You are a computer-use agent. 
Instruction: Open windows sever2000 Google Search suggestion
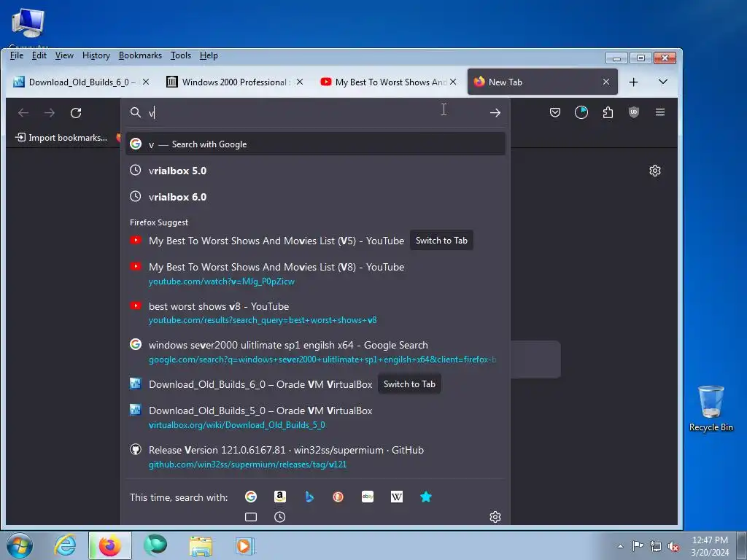(x=288, y=345)
